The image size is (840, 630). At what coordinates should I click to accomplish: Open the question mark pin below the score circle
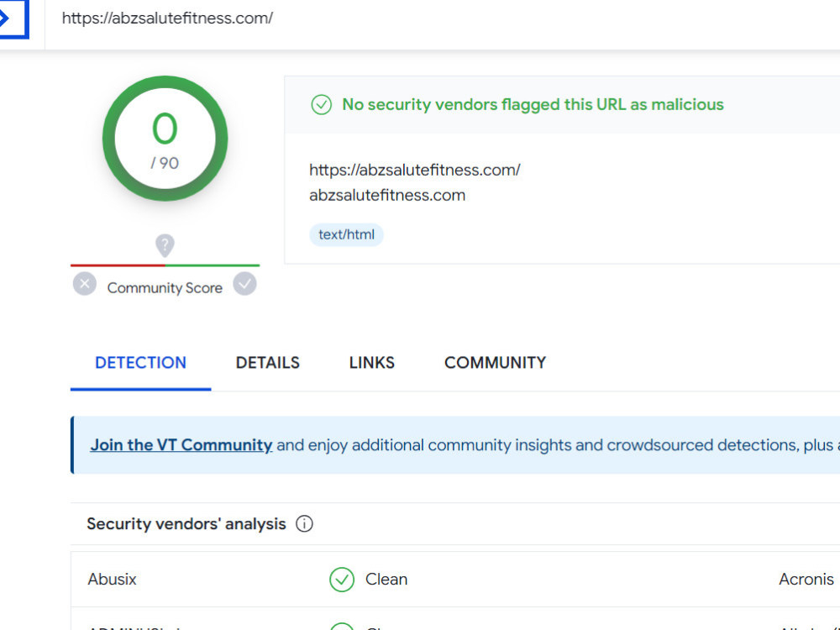pos(165,245)
